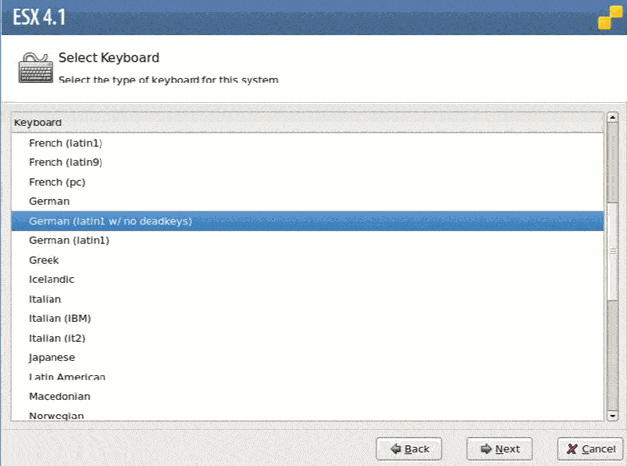Viewport: 627px width, 466px height.
Task: Select French (latin1) keyboard layout
Action: (x=66, y=143)
